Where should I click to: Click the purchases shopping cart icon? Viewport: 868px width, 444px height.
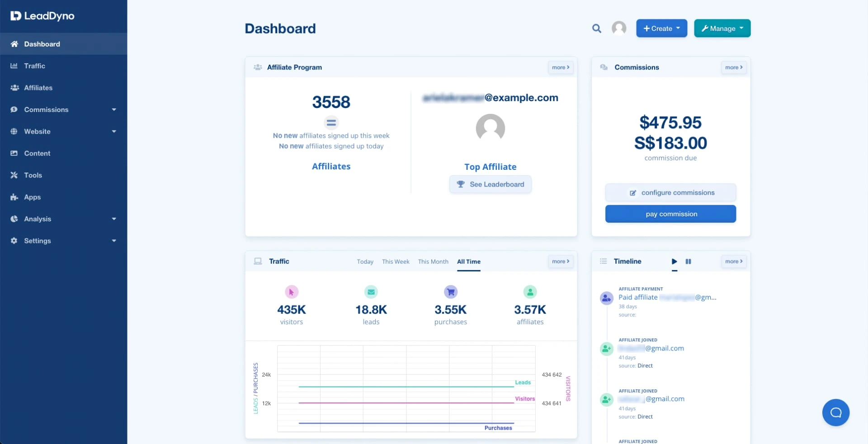click(x=450, y=292)
